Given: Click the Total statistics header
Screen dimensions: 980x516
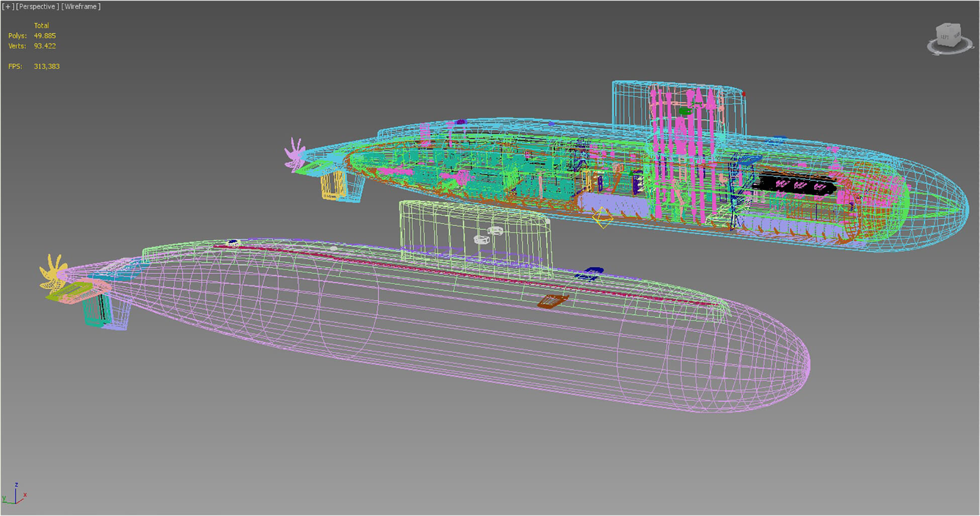Looking at the screenshot, I should (41, 25).
